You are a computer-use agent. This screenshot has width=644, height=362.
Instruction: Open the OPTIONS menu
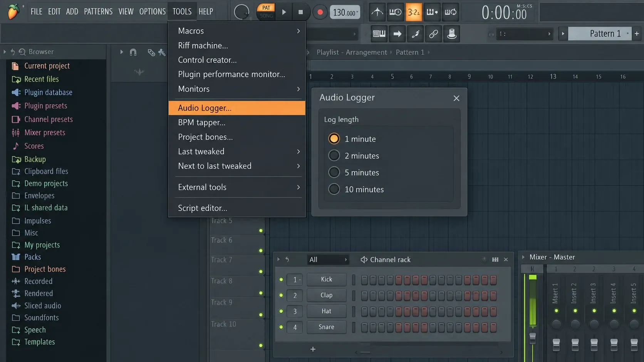152,12
